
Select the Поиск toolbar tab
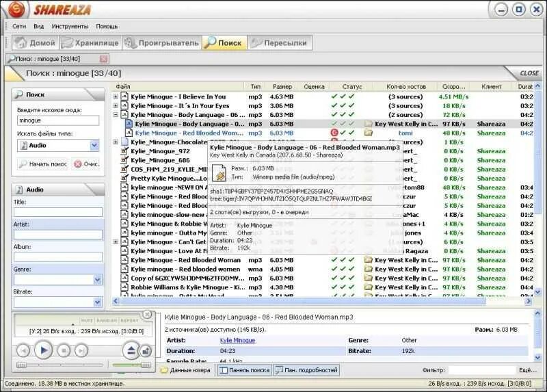224,43
